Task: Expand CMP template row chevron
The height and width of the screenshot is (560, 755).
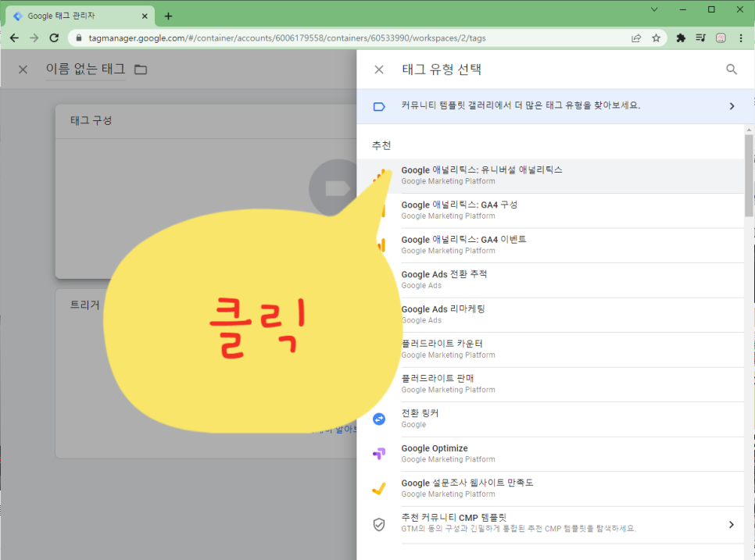Action: click(731, 524)
